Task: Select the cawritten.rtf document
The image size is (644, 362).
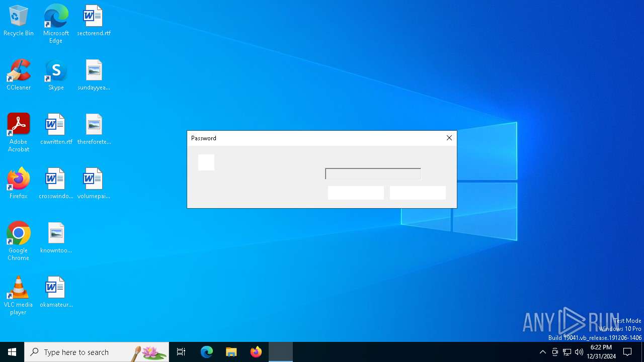Action: pyautogui.click(x=56, y=129)
